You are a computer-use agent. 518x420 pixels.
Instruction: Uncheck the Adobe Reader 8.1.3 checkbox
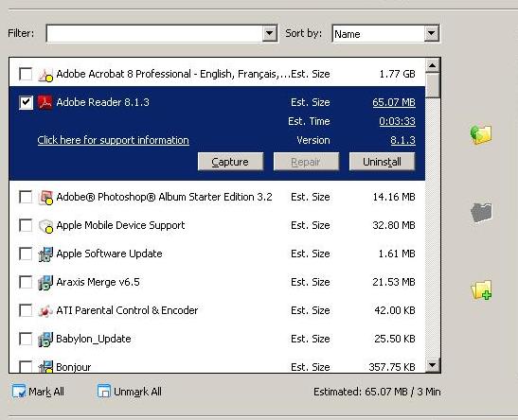26,102
